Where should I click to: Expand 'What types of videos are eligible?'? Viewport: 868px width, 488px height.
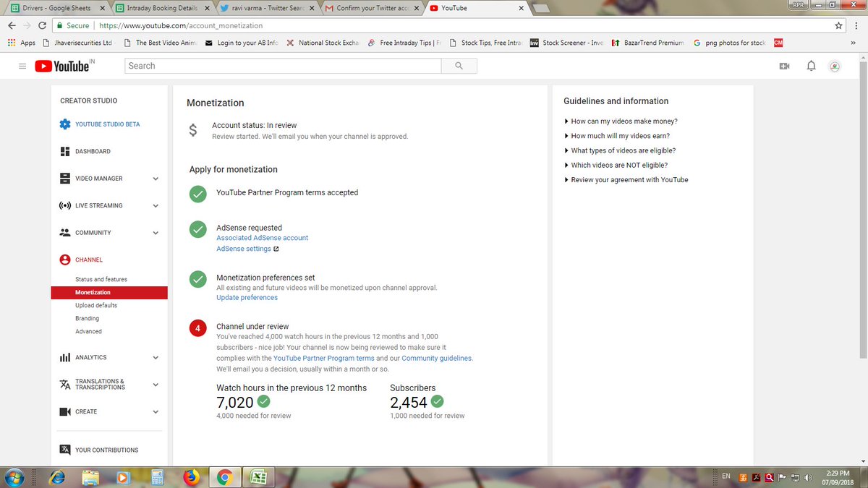click(x=620, y=150)
